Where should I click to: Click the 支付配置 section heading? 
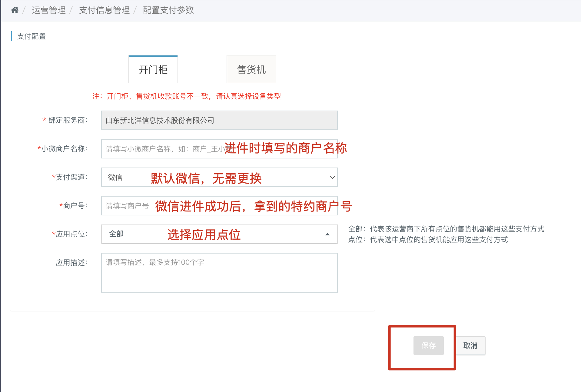32,36
